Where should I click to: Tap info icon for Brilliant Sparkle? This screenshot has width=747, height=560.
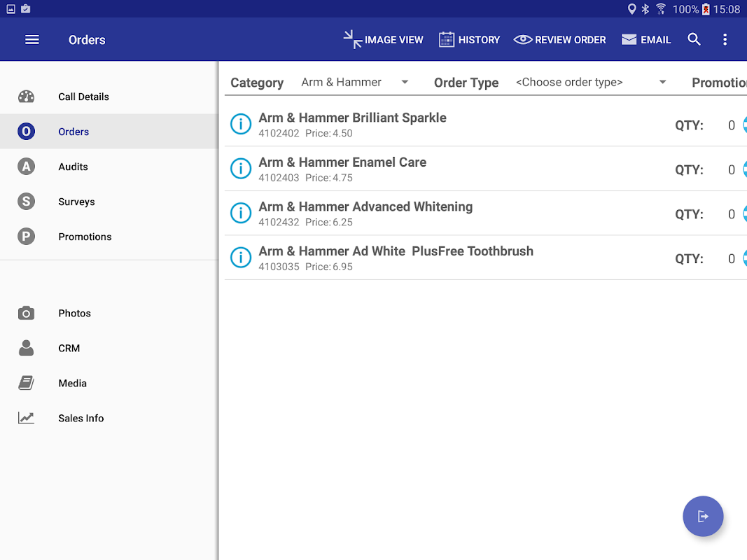[241, 125]
